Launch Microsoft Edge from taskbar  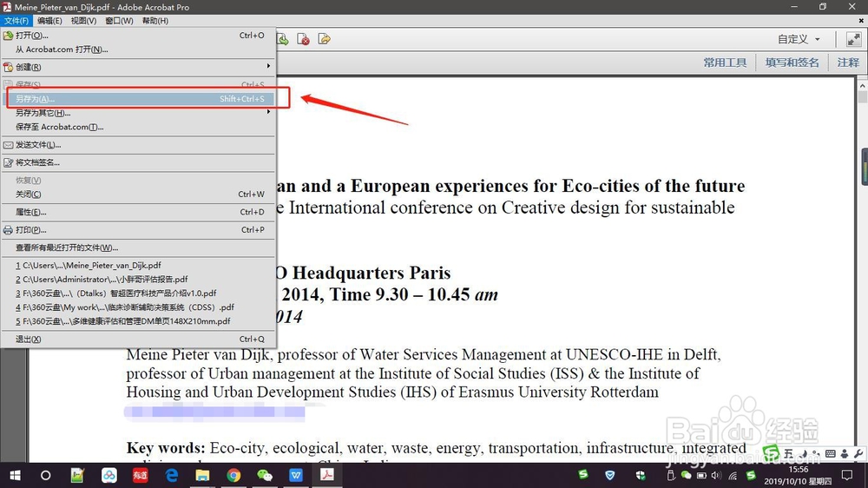point(172,475)
